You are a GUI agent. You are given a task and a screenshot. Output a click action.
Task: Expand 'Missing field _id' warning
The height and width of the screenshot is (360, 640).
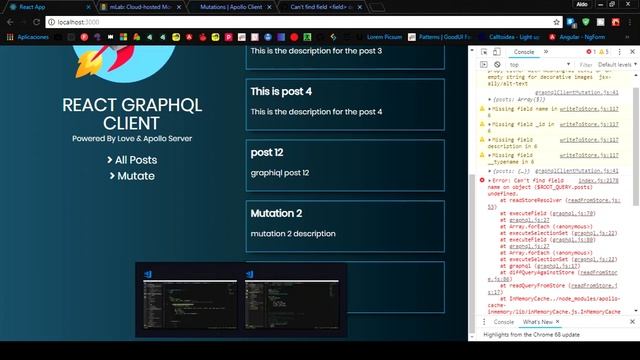click(x=490, y=124)
